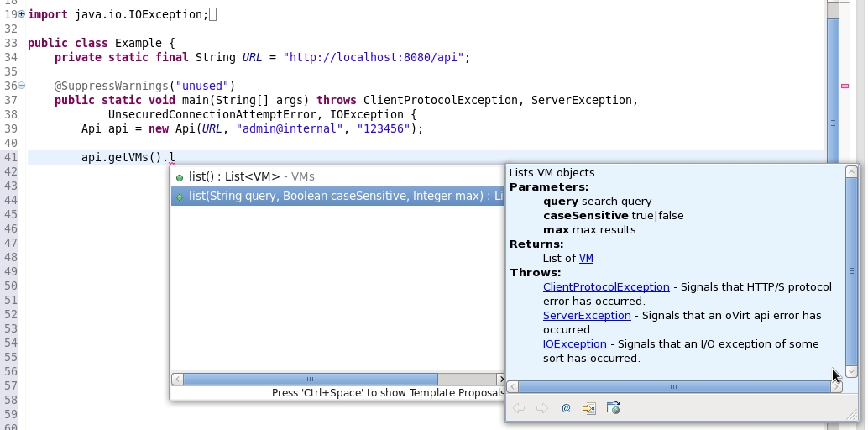The width and height of the screenshot is (868, 430).
Task: Open the ClientProtocolException Javadoc link
Action: tap(606, 287)
